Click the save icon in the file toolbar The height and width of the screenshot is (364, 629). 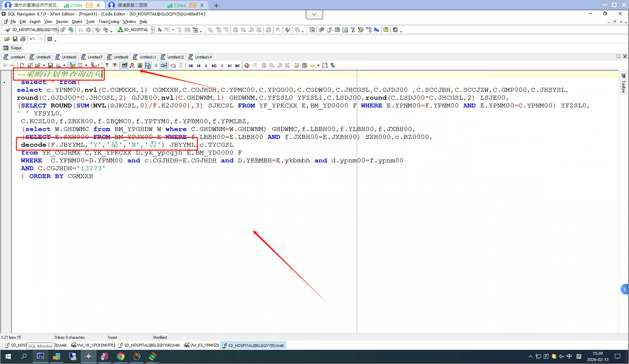tap(15, 39)
